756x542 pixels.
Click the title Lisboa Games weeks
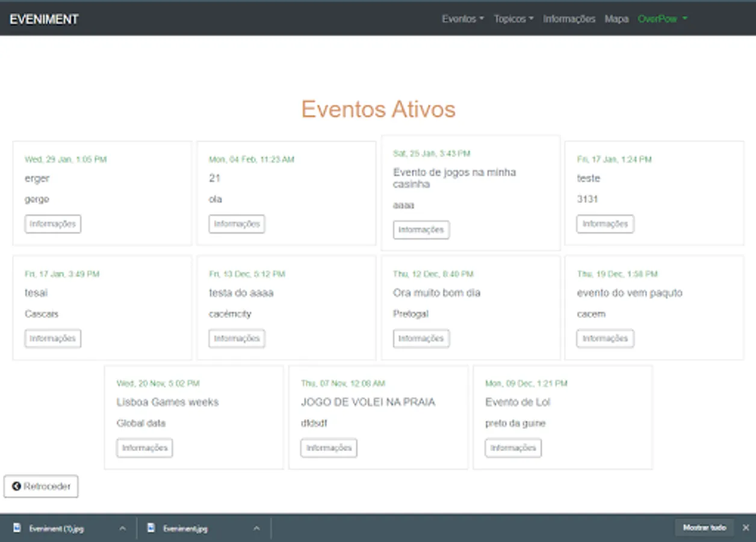coord(167,402)
